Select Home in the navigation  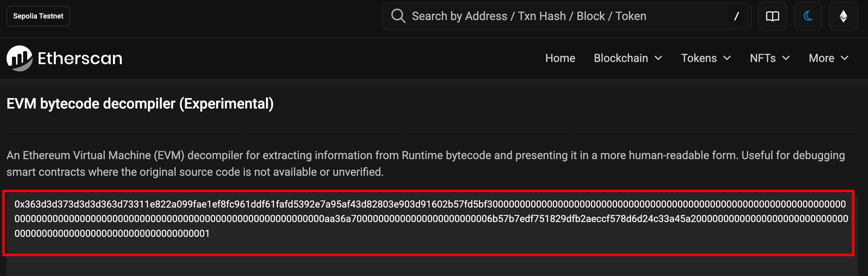coord(560,58)
